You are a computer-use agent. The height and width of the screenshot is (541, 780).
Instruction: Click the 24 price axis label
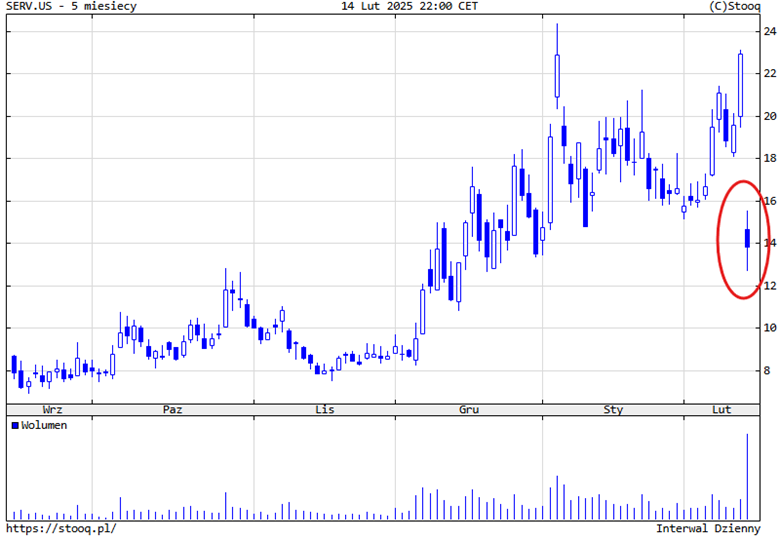click(x=770, y=32)
